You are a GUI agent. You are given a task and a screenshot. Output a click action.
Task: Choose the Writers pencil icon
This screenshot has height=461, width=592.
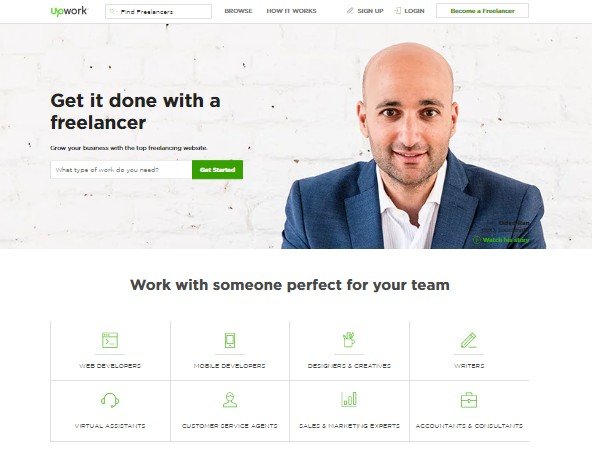pos(469,340)
